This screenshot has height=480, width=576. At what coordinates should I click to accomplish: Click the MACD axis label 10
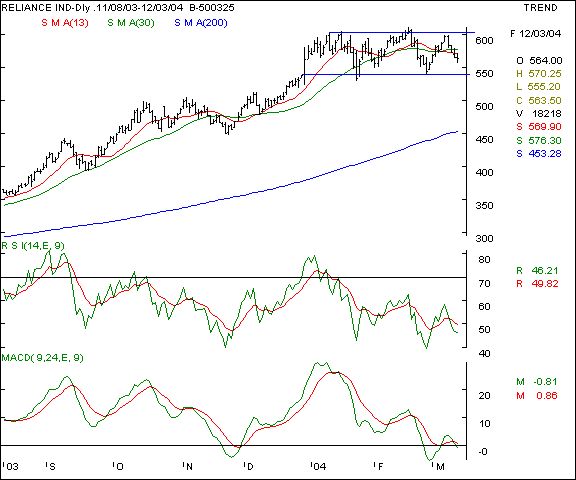(484, 424)
